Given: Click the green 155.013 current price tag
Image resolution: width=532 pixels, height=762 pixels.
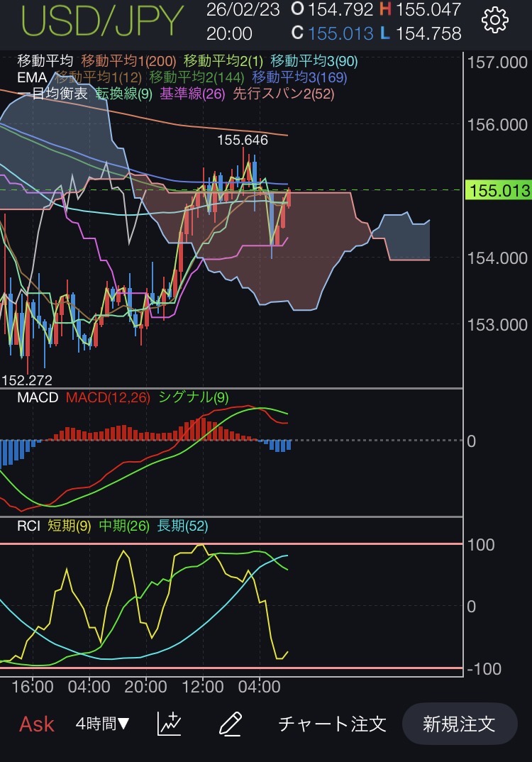Looking at the screenshot, I should coord(498,190).
